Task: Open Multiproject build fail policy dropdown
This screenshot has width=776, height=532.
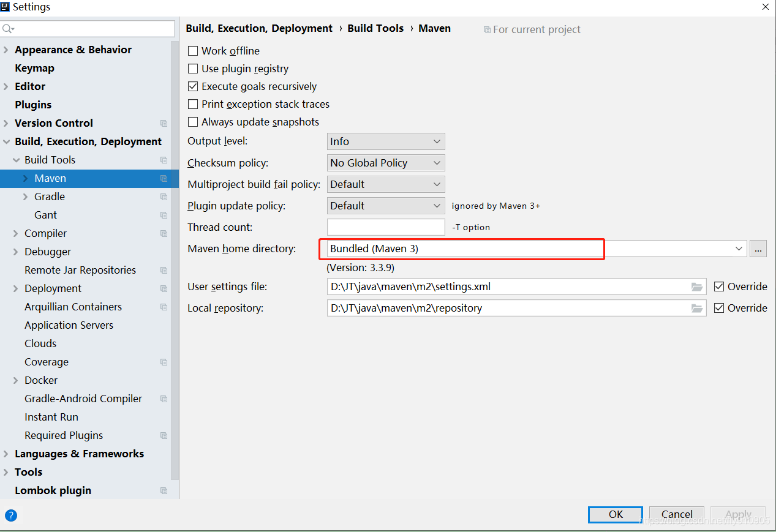Action: pos(386,184)
